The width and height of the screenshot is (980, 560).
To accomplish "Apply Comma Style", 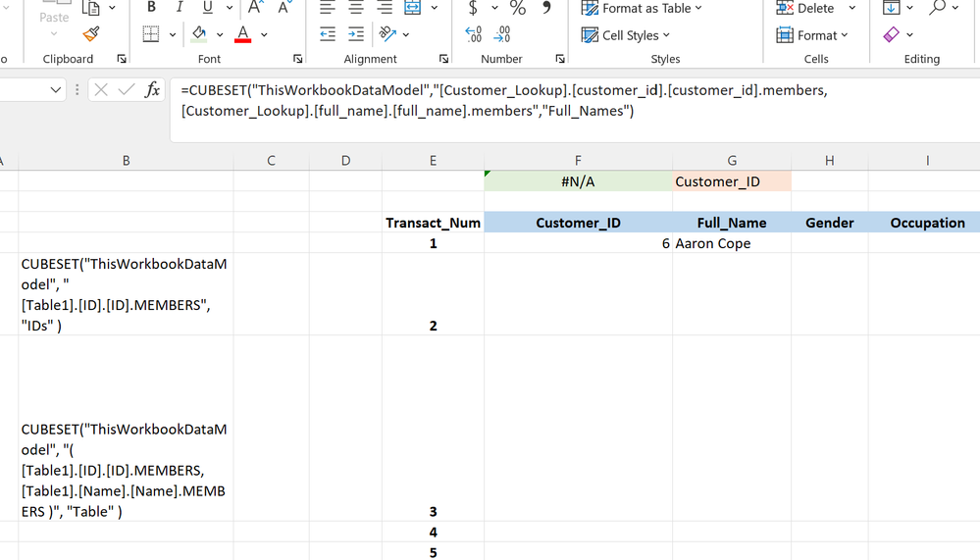I will (x=546, y=8).
